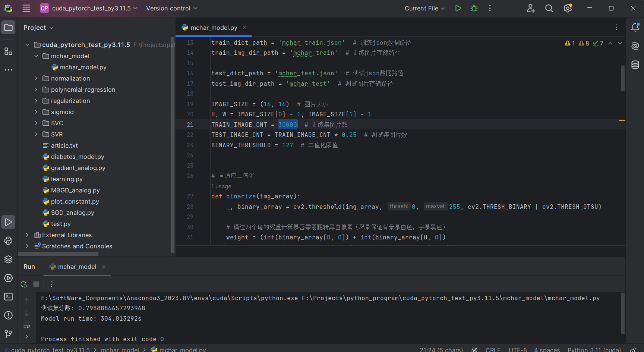Toggle read-only lock in status bar

633,349
